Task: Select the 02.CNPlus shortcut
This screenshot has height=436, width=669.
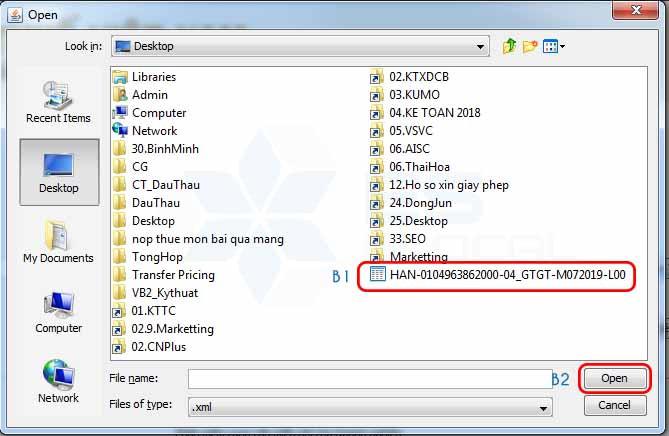Action: click(x=149, y=347)
